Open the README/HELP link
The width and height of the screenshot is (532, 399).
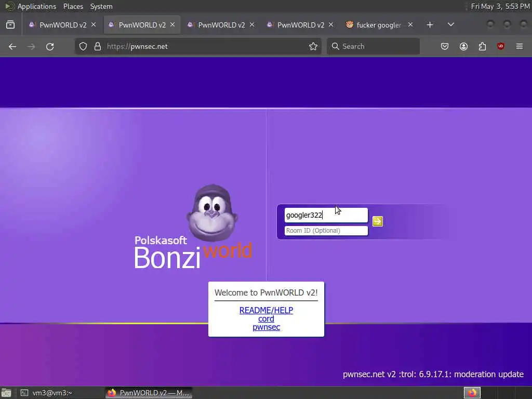[x=266, y=310]
